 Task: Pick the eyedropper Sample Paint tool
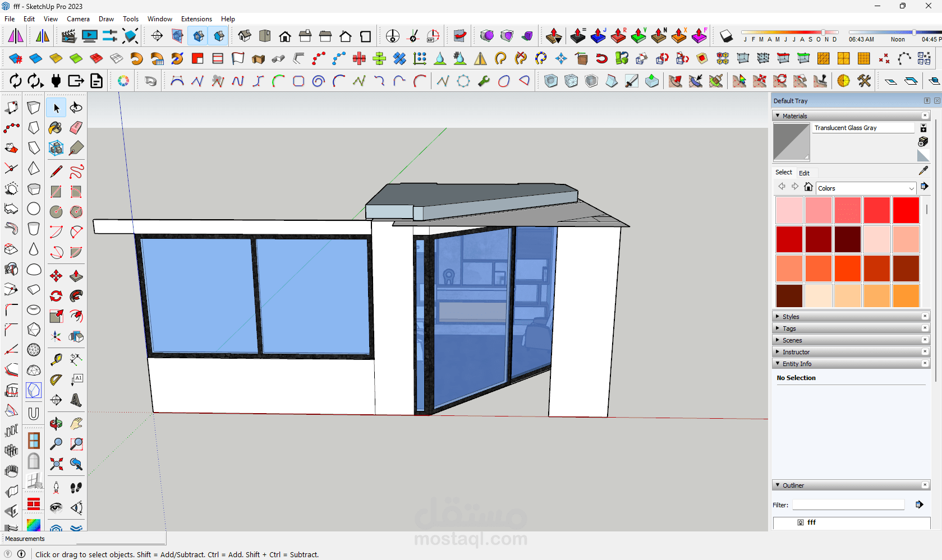click(x=923, y=171)
